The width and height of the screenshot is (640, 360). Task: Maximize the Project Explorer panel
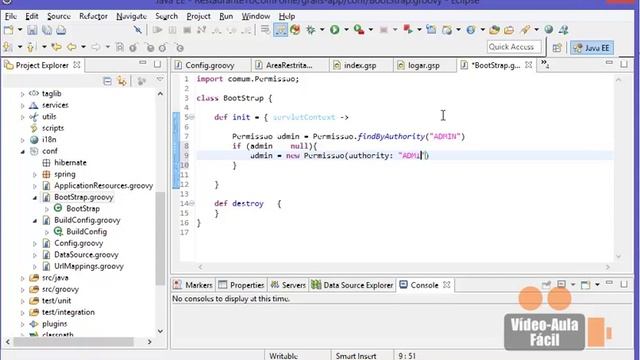158,64
